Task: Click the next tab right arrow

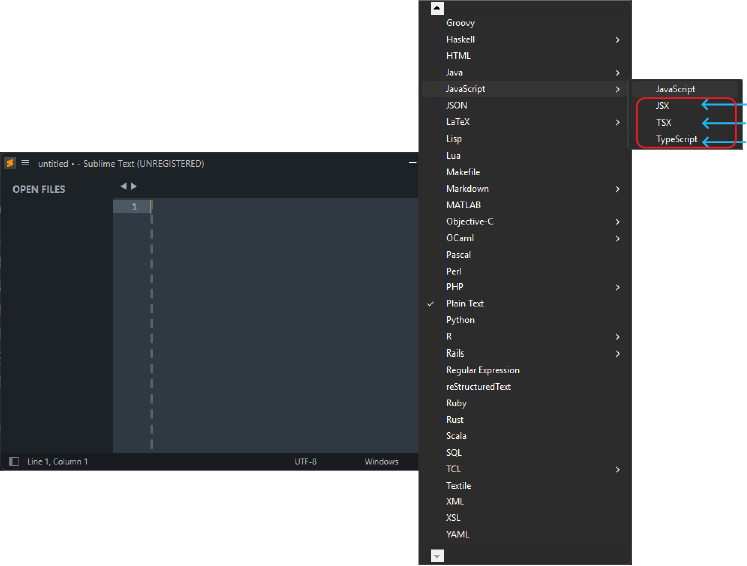Action: pos(134,186)
